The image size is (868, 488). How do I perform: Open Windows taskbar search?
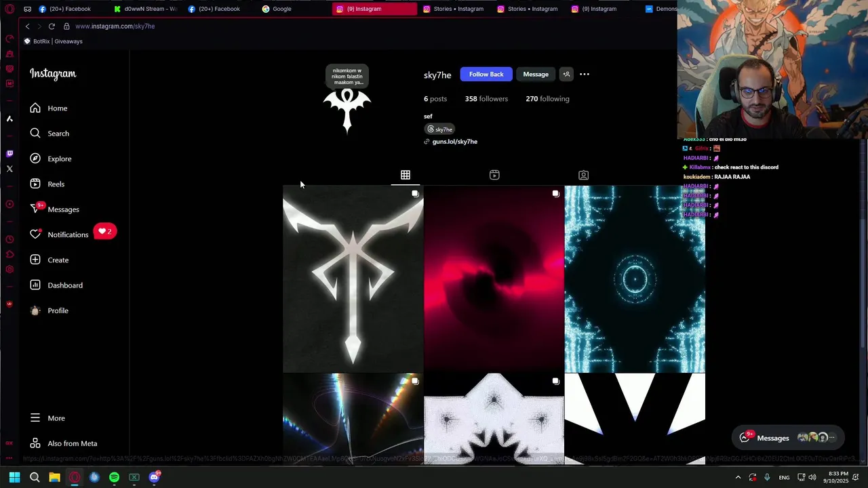(x=35, y=477)
